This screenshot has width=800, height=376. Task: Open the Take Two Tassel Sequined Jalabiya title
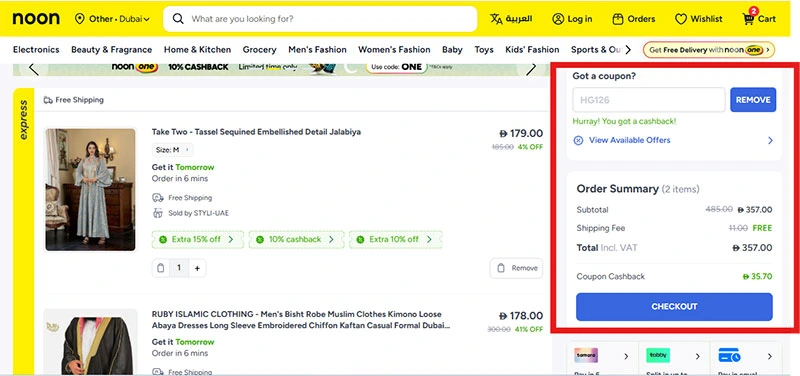[256, 132]
